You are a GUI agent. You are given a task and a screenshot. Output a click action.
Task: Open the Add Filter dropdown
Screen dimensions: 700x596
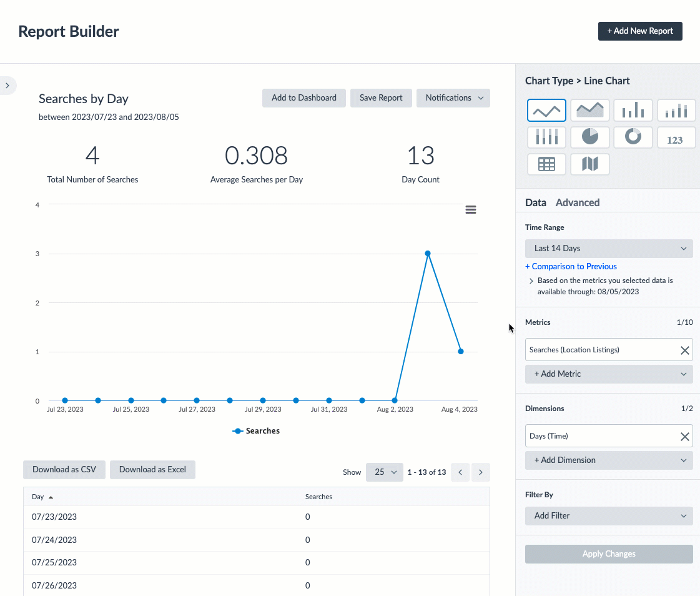pyautogui.click(x=609, y=515)
